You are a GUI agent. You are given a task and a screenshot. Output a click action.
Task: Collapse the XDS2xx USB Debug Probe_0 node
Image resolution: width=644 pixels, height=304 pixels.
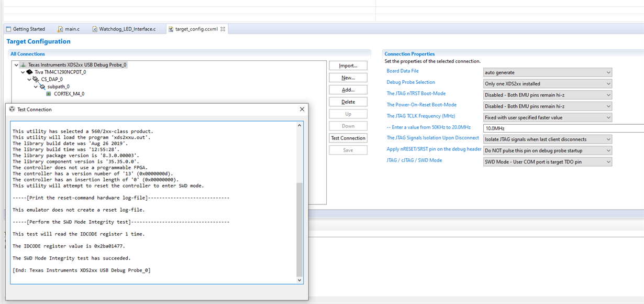[16, 65]
